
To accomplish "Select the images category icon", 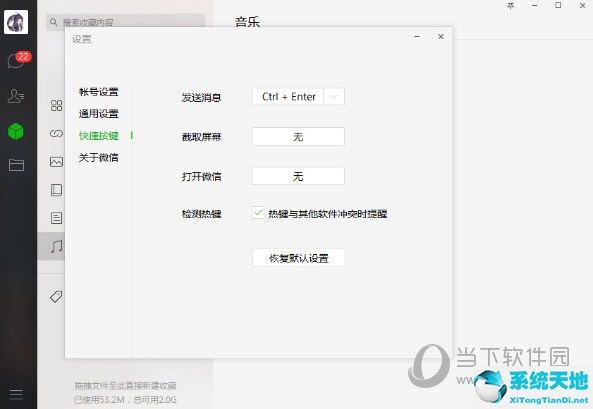I will (56, 162).
